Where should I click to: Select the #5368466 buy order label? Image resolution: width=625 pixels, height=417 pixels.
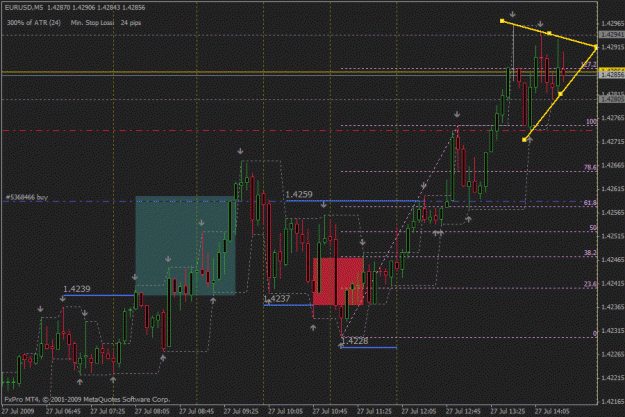(27, 197)
